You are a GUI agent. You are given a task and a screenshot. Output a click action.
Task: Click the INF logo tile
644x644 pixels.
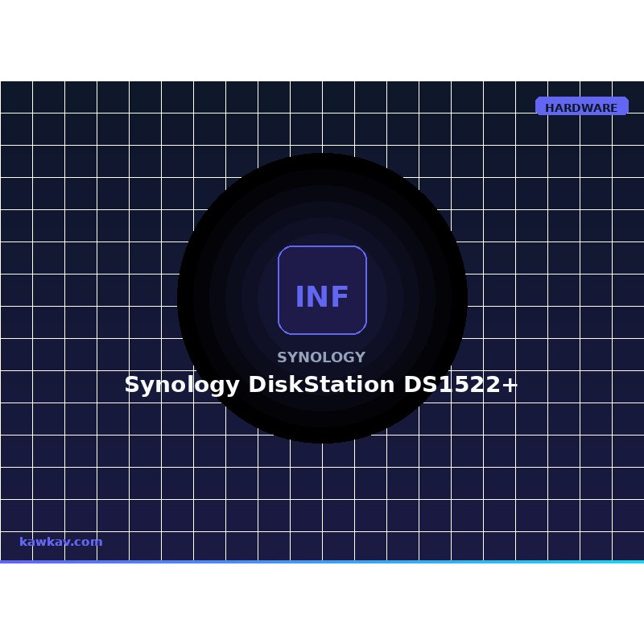[322, 291]
